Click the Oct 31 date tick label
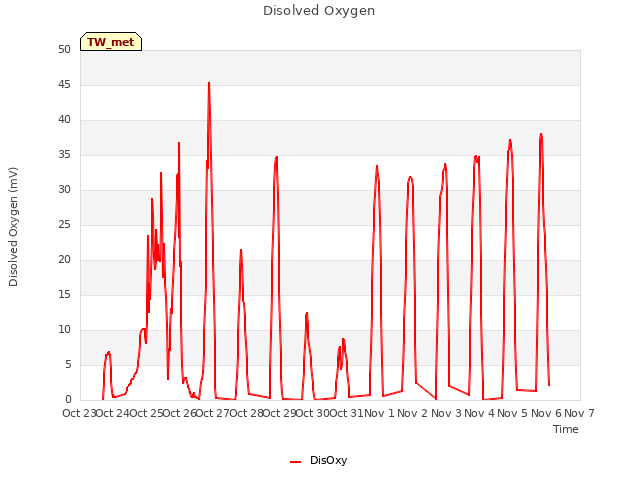The width and height of the screenshot is (640, 480). [346, 413]
